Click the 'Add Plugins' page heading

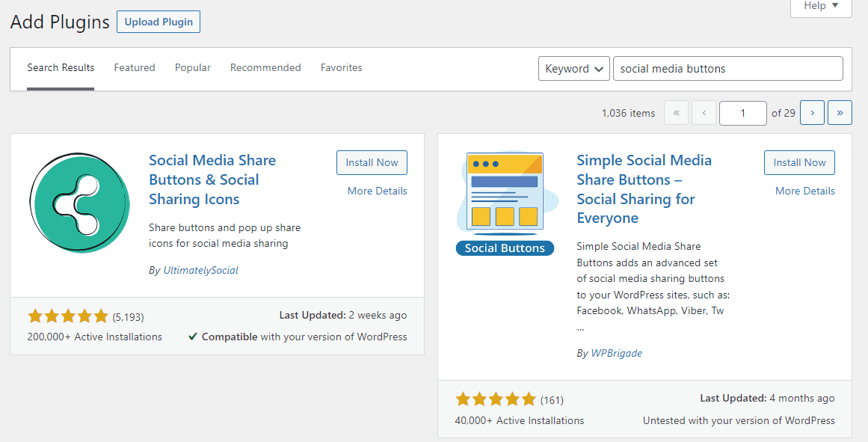(x=60, y=22)
